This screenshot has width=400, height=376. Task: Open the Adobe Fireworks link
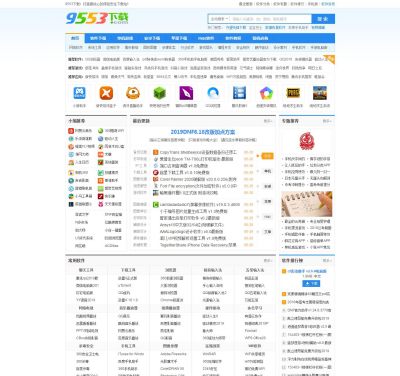pos(173,354)
